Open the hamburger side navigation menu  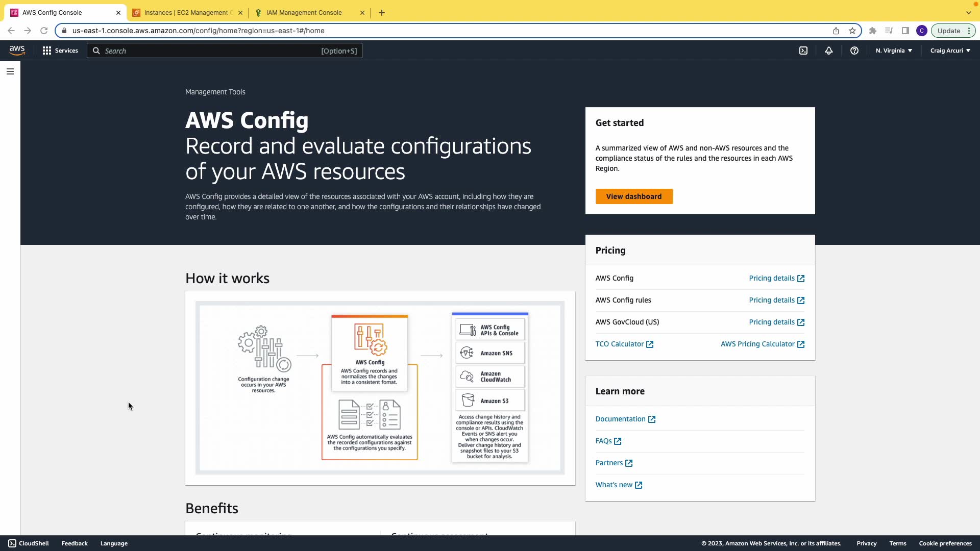pos(10,71)
